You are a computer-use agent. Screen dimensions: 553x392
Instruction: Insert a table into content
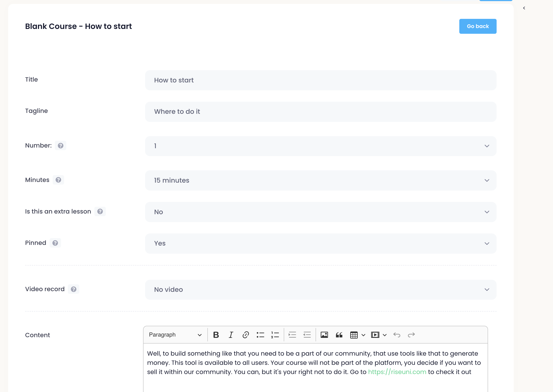[x=354, y=335]
